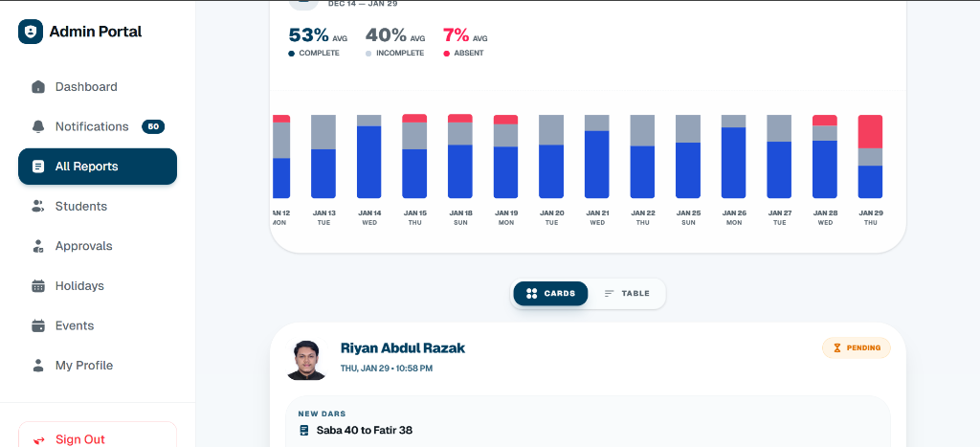Click the red Absent legend dot

[446, 54]
